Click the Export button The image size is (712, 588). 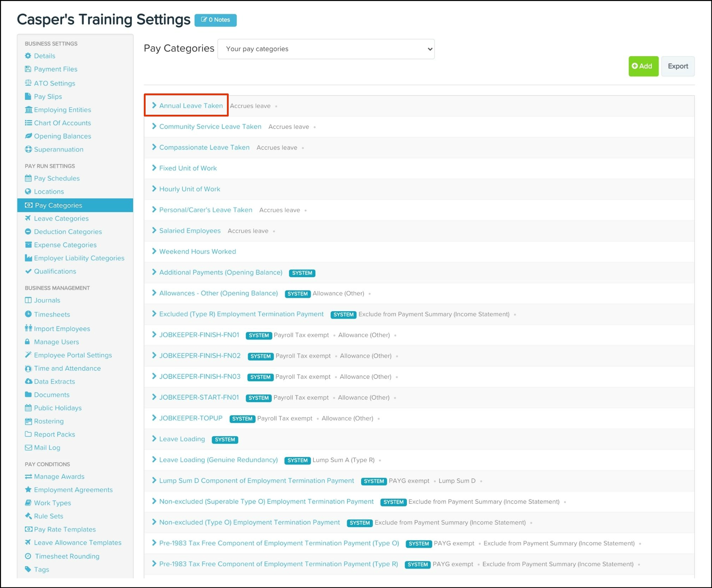click(678, 66)
